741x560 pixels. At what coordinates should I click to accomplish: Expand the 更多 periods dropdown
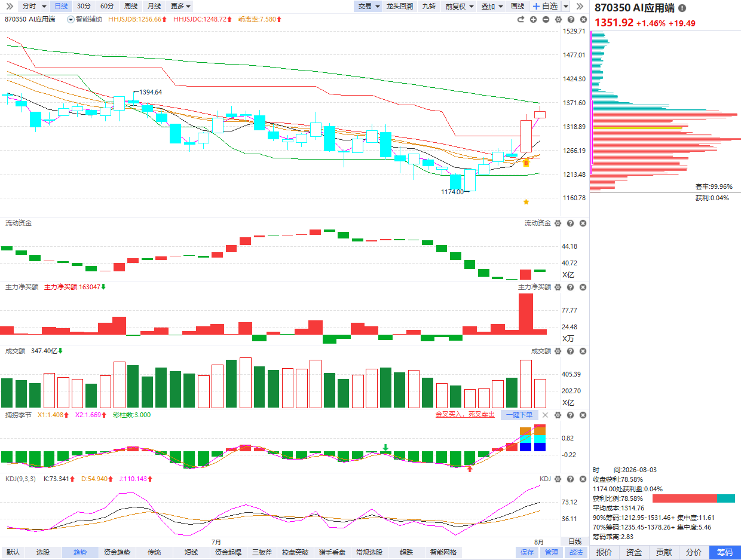click(x=180, y=6)
